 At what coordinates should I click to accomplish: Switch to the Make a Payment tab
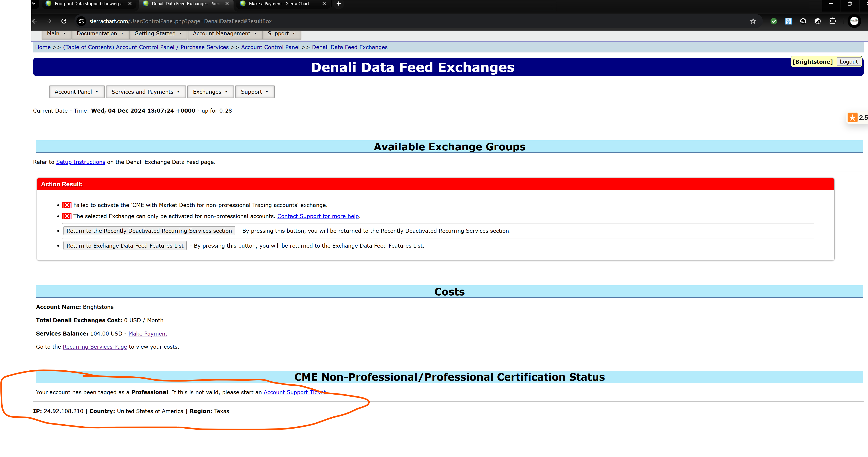pyautogui.click(x=279, y=4)
